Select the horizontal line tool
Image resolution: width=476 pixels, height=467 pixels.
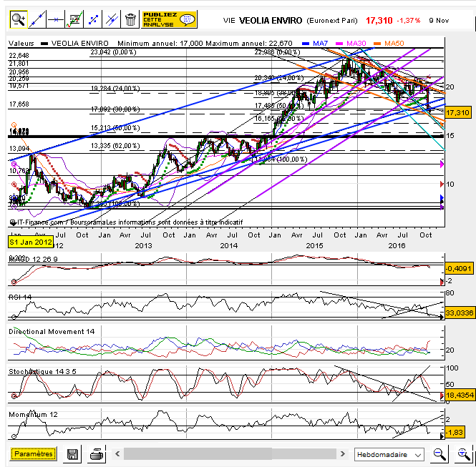click(x=56, y=19)
